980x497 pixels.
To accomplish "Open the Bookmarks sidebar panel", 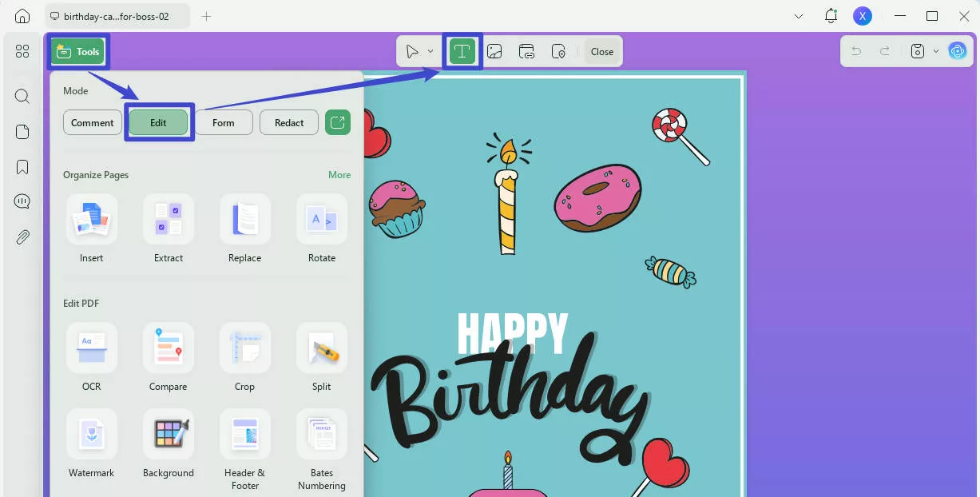I will click(22, 166).
